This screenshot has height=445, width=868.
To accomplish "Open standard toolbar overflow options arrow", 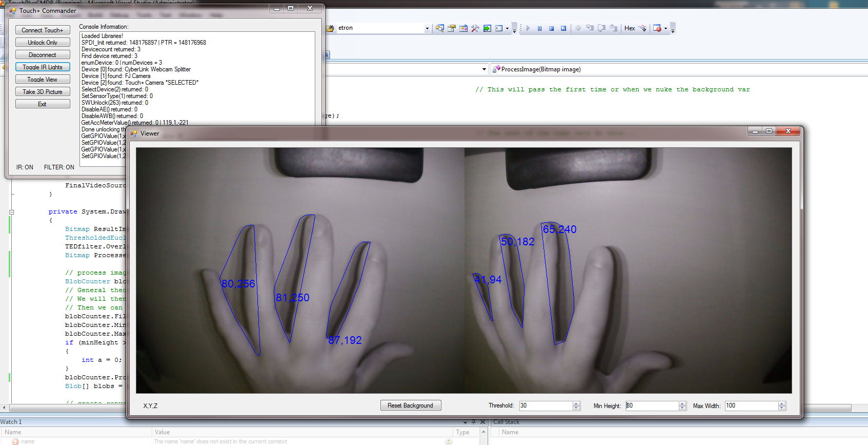I will (x=514, y=29).
